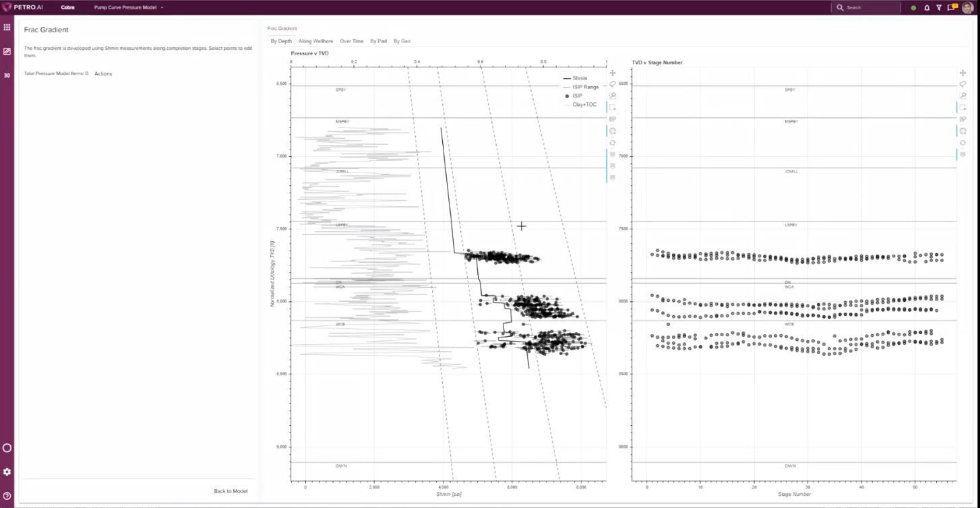Image resolution: width=980 pixels, height=508 pixels.
Task: Open the edit note sidebar icon
Action: [7, 51]
